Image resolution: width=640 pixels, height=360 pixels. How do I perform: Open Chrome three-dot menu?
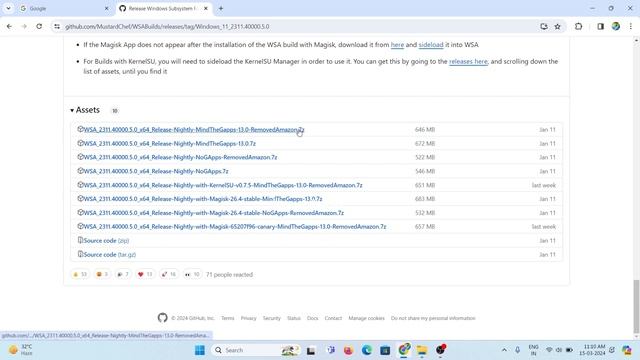(x=631, y=27)
